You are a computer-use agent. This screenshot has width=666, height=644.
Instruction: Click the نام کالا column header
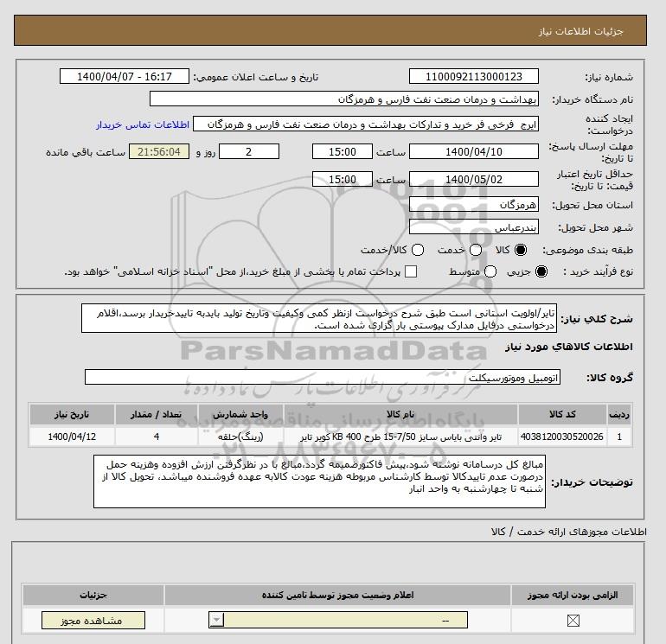click(x=400, y=414)
